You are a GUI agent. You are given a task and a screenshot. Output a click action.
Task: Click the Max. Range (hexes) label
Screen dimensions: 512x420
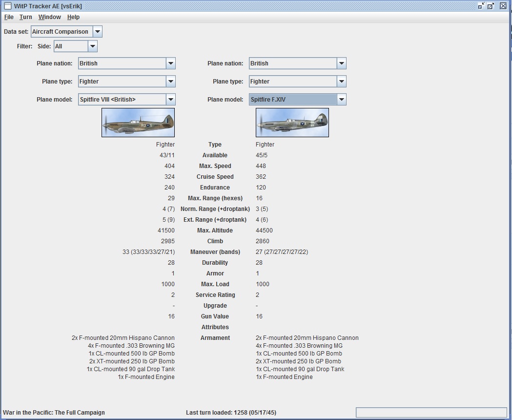click(x=215, y=198)
